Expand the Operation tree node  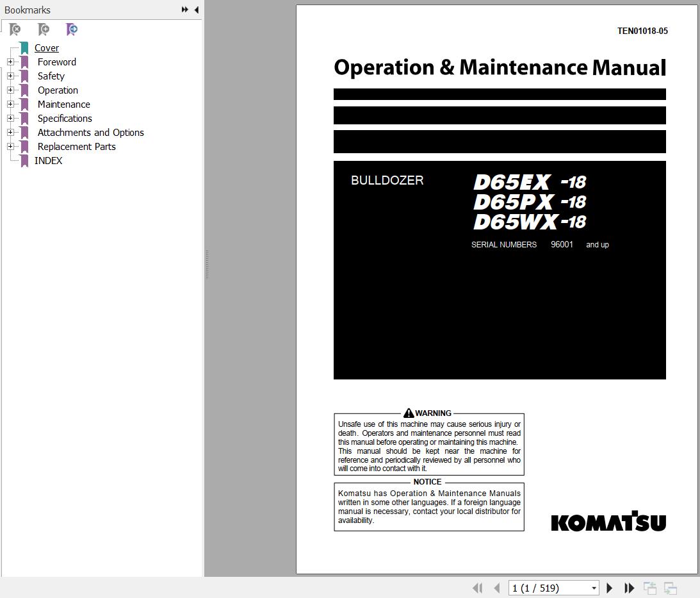pos(11,90)
